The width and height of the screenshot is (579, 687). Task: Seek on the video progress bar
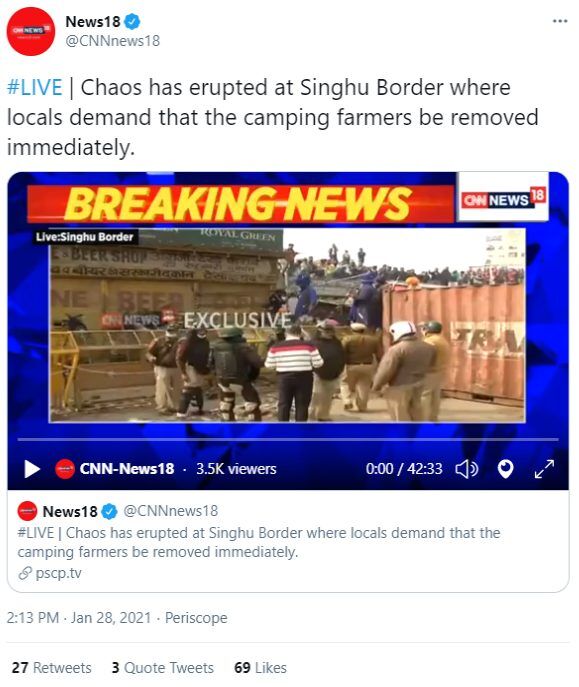point(288,439)
